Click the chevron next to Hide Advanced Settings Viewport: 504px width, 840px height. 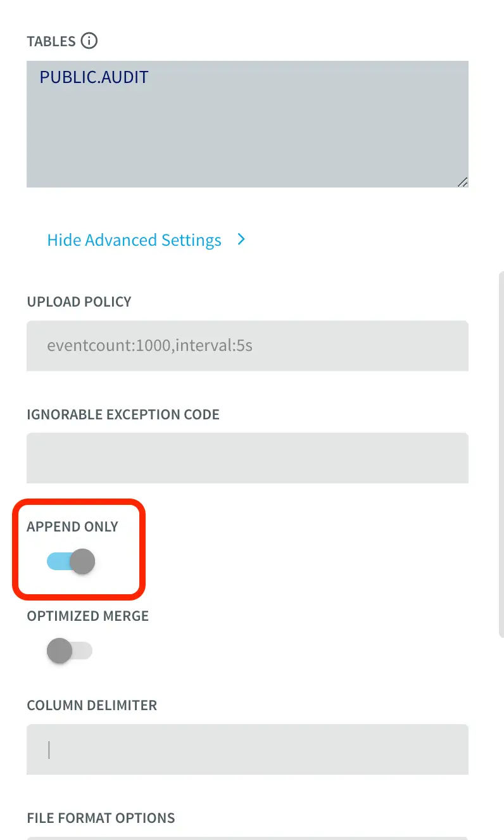241,239
